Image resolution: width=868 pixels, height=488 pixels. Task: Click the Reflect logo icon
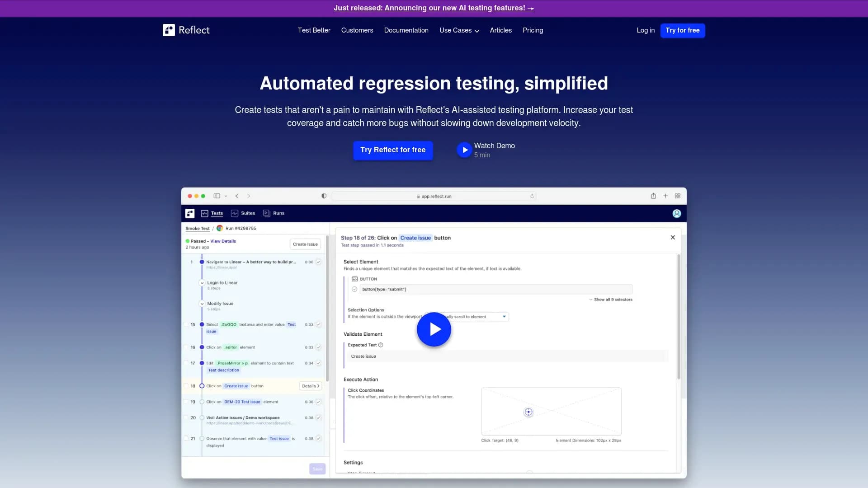(169, 30)
